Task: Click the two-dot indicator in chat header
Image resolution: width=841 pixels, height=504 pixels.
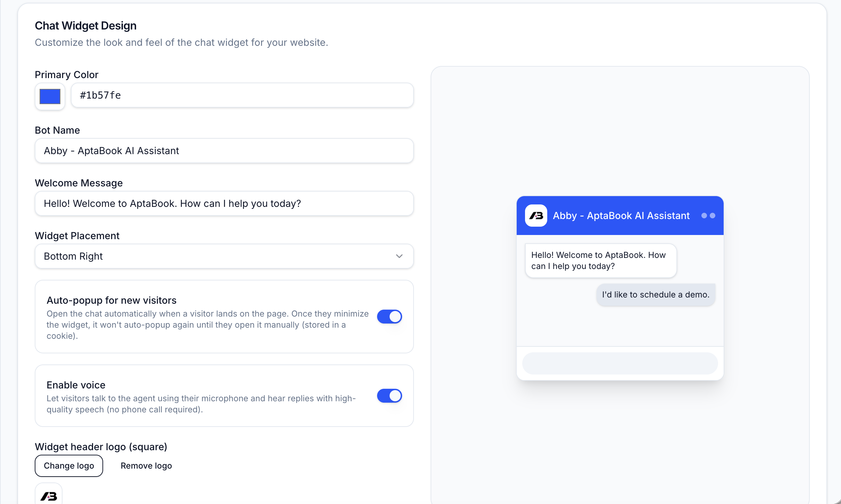Action: [x=708, y=216]
